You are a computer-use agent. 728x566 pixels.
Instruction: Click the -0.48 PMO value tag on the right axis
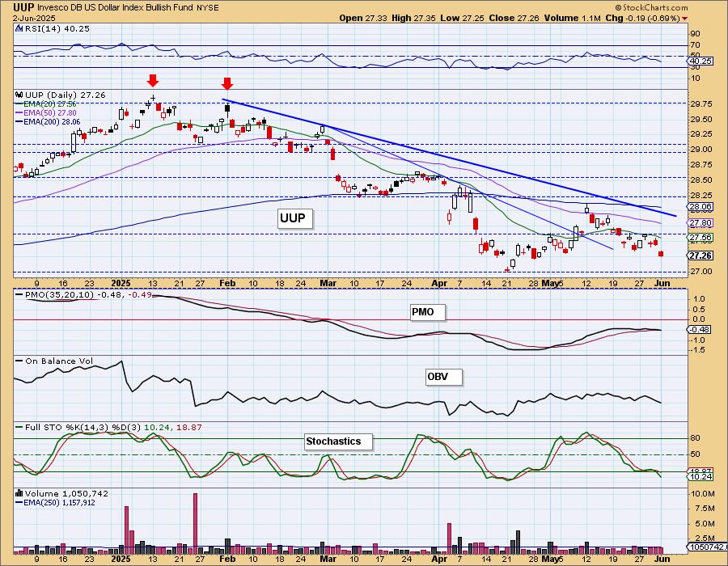(x=700, y=329)
